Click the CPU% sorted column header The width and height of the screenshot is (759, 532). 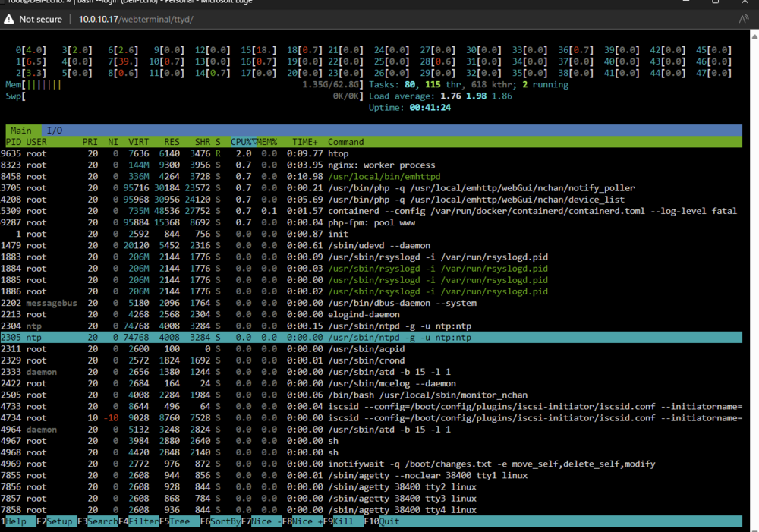coord(243,142)
